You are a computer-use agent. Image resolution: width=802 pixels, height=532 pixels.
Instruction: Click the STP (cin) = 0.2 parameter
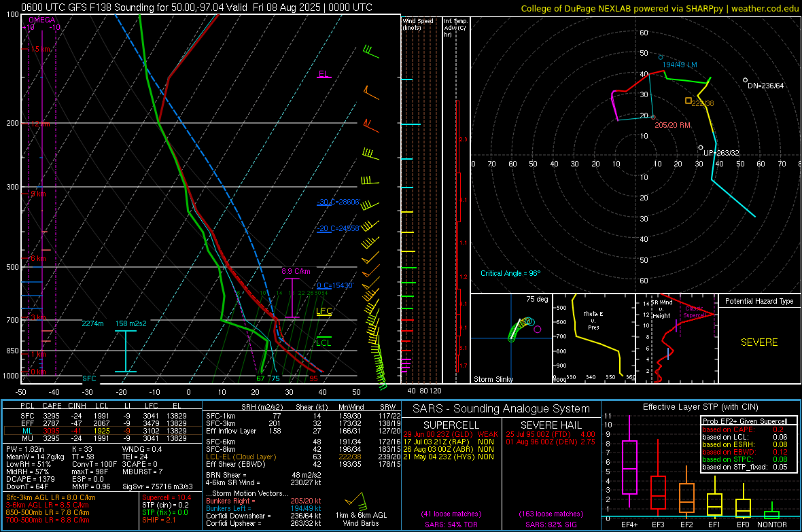click(165, 505)
